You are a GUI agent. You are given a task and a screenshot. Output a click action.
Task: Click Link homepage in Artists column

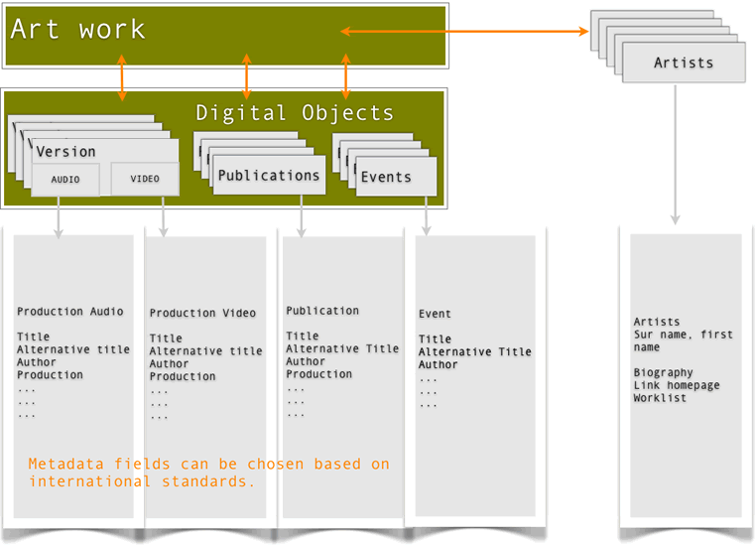click(677, 385)
